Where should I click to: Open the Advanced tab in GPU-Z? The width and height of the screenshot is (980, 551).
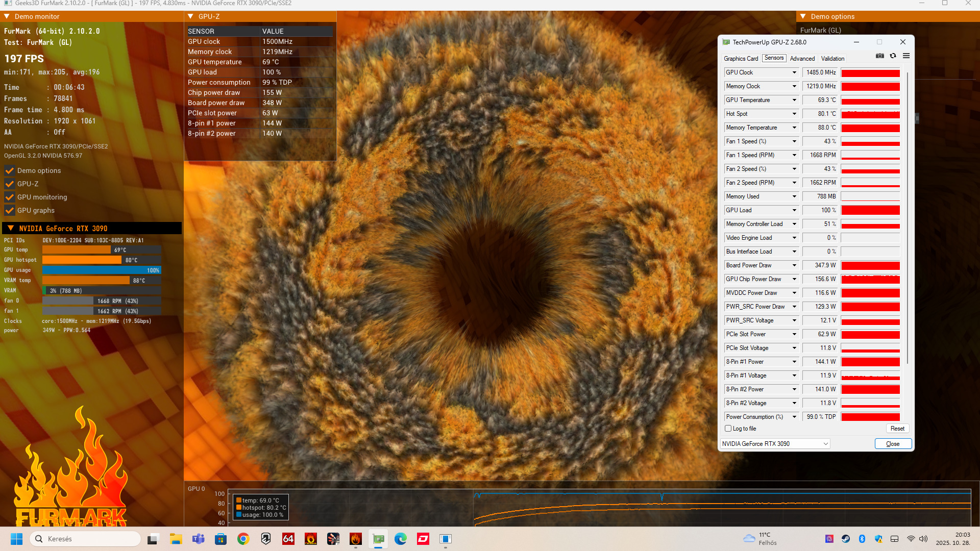(802, 59)
